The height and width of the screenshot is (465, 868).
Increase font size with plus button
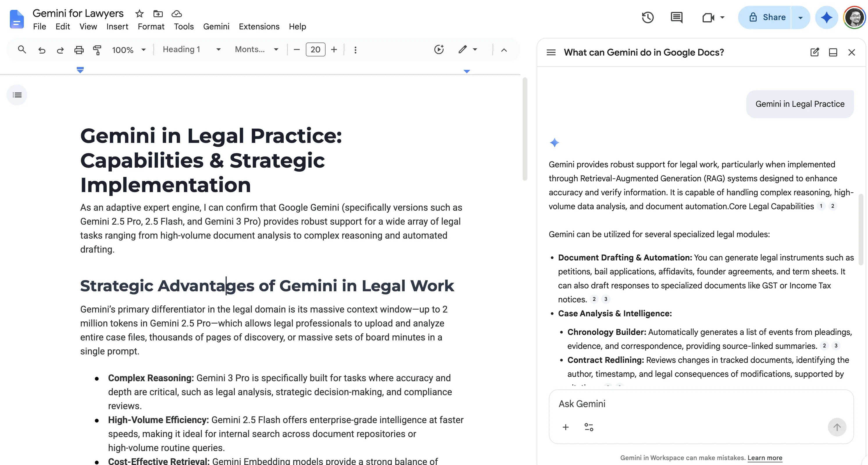coord(334,49)
